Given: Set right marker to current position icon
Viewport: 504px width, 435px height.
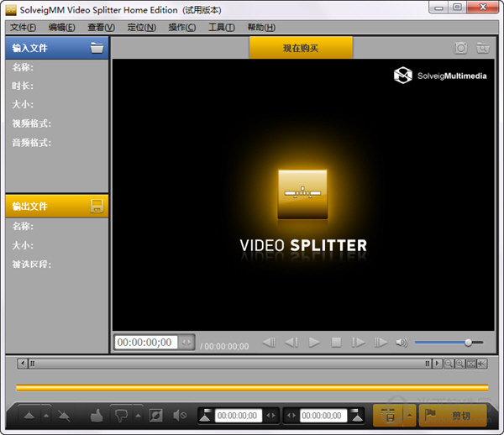Looking at the screenshot, I should click(x=357, y=416).
